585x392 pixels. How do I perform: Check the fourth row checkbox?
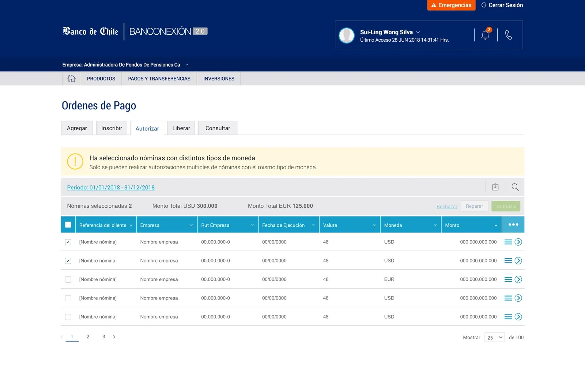pyautogui.click(x=68, y=298)
